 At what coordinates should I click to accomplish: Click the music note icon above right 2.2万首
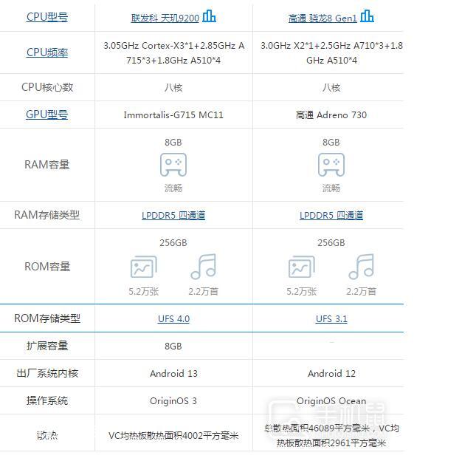pyautogui.click(x=362, y=267)
